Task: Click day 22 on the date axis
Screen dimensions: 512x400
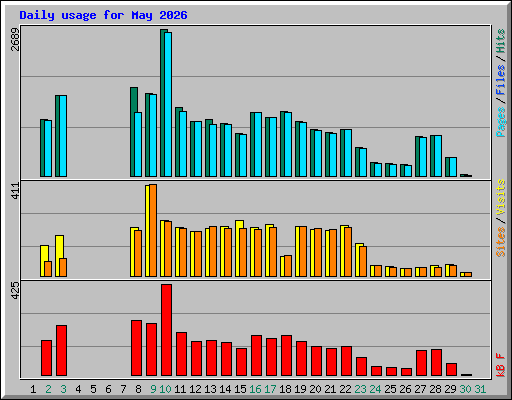Action: tap(345, 389)
